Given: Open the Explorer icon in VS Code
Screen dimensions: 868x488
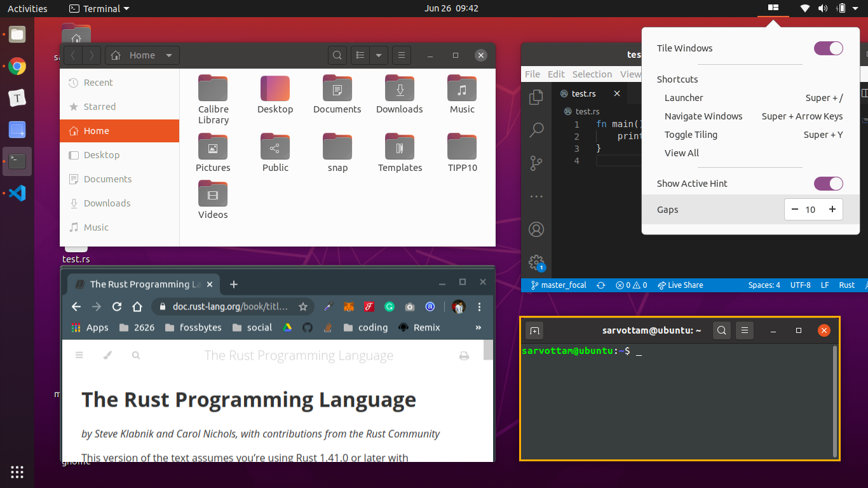Looking at the screenshot, I should click(536, 97).
